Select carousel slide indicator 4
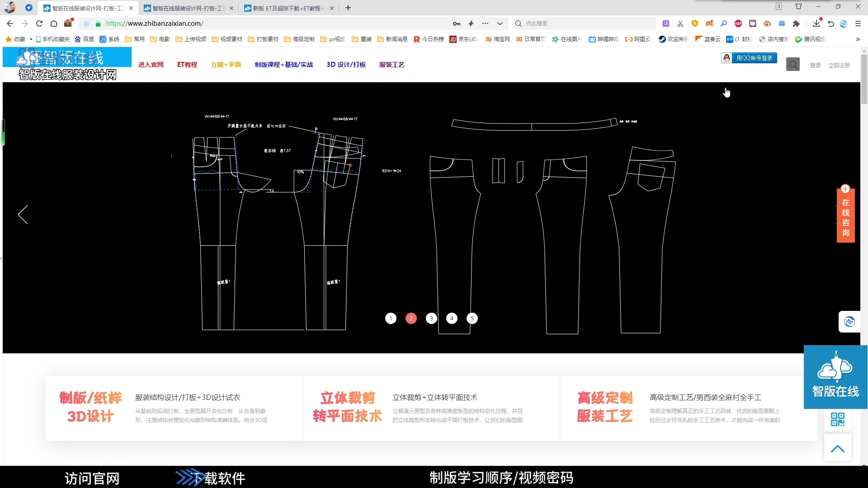The image size is (868, 488). click(x=452, y=319)
